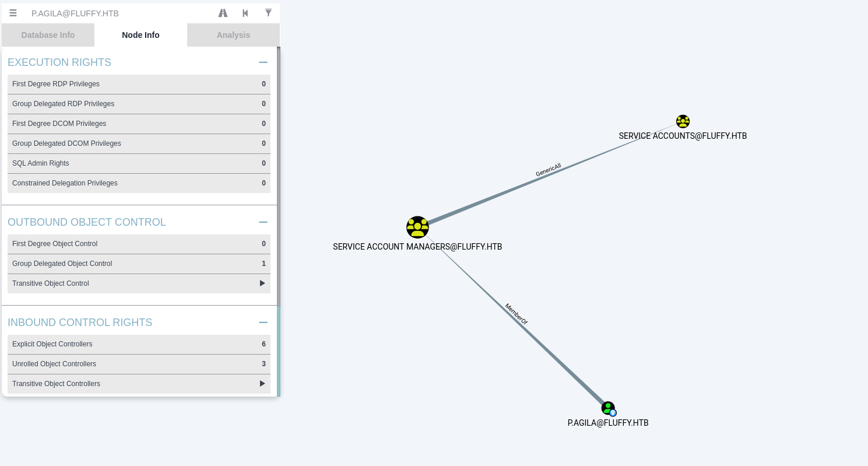868x466 pixels.
Task: Run the Transitive Object Control query arrow
Action: [x=262, y=283]
